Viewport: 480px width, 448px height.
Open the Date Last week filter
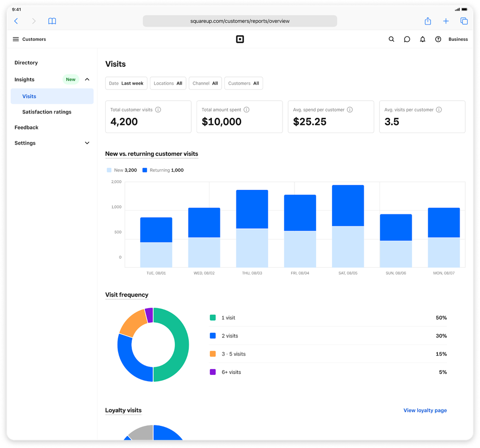point(126,83)
